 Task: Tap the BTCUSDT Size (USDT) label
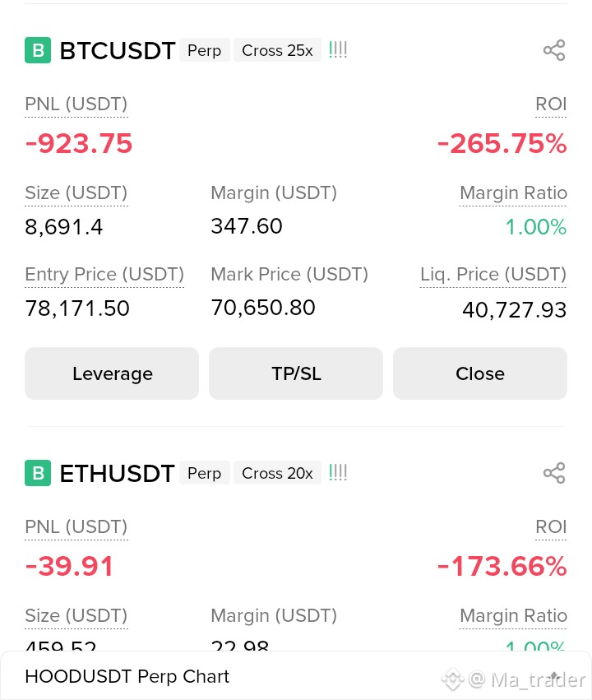click(76, 193)
